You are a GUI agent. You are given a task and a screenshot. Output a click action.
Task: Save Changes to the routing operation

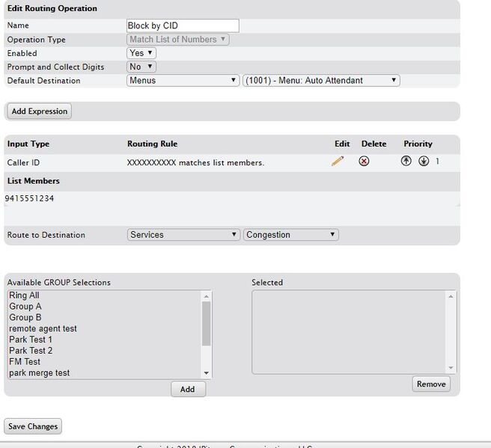(33, 426)
